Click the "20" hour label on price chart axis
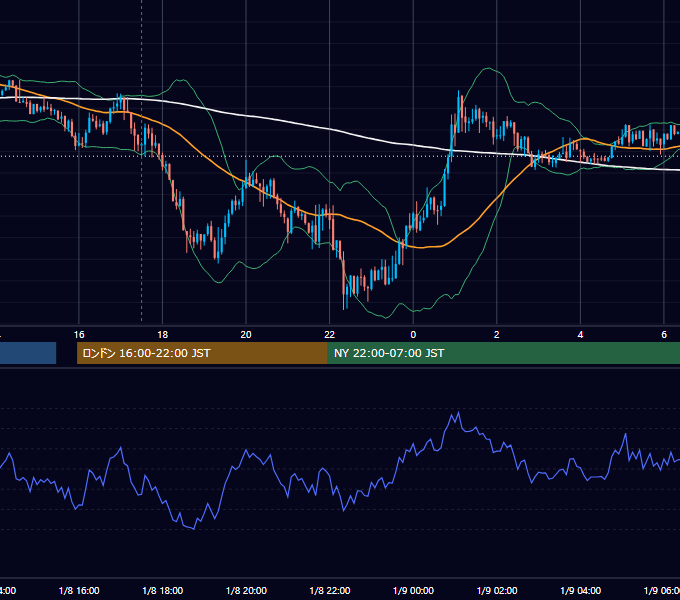Viewport: 680px width, 600px height. point(246,334)
